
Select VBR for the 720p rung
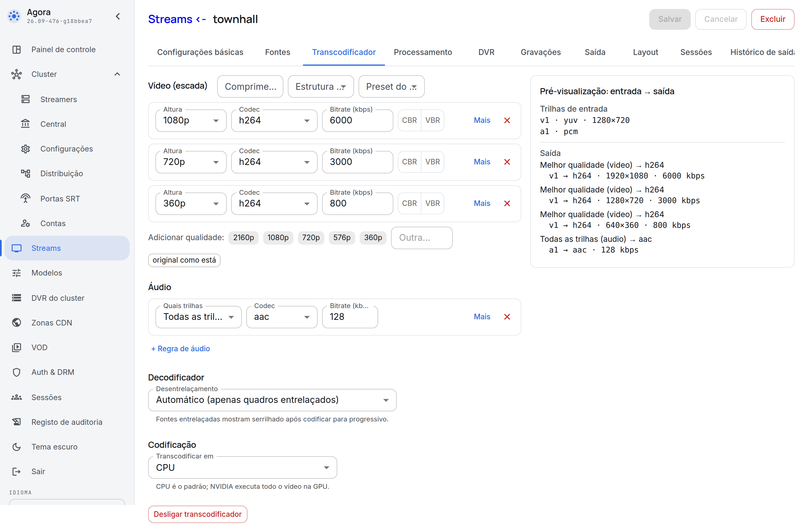point(433,162)
